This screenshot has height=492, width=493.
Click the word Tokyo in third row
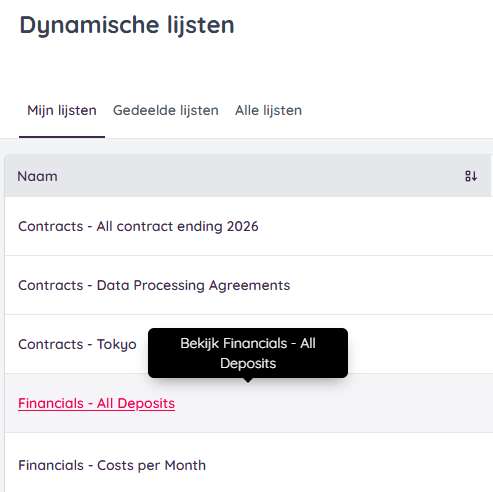coord(117,345)
